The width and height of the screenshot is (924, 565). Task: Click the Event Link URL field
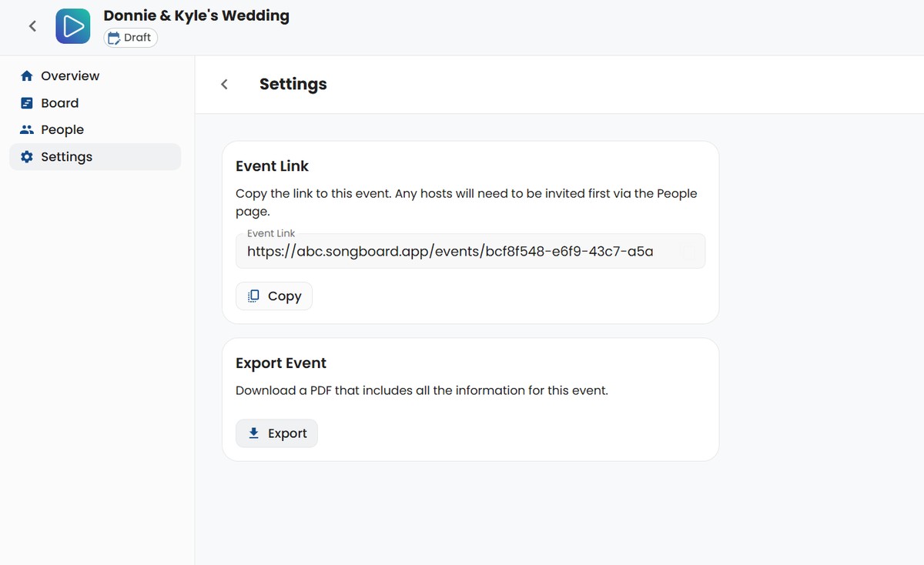point(470,251)
